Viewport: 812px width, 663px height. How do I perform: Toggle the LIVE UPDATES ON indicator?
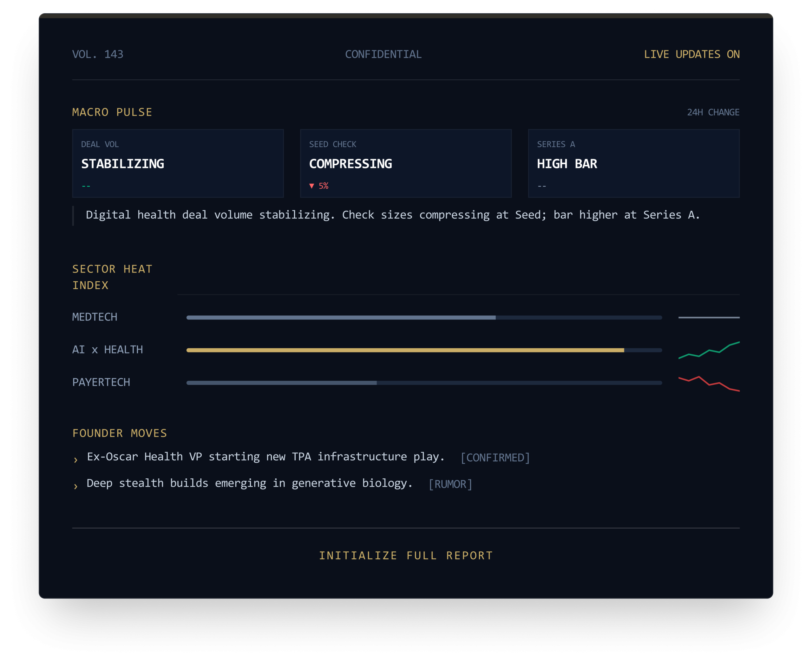click(x=691, y=54)
